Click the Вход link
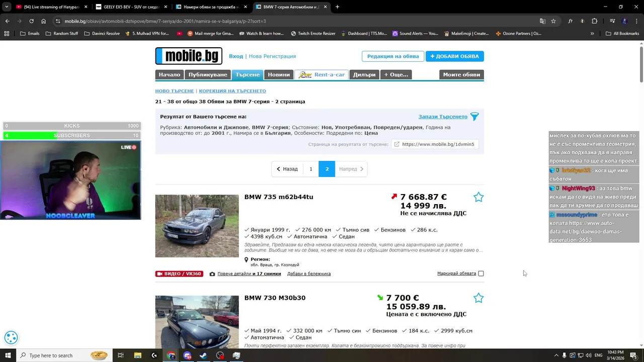The image size is (644, 362). [236, 56]
